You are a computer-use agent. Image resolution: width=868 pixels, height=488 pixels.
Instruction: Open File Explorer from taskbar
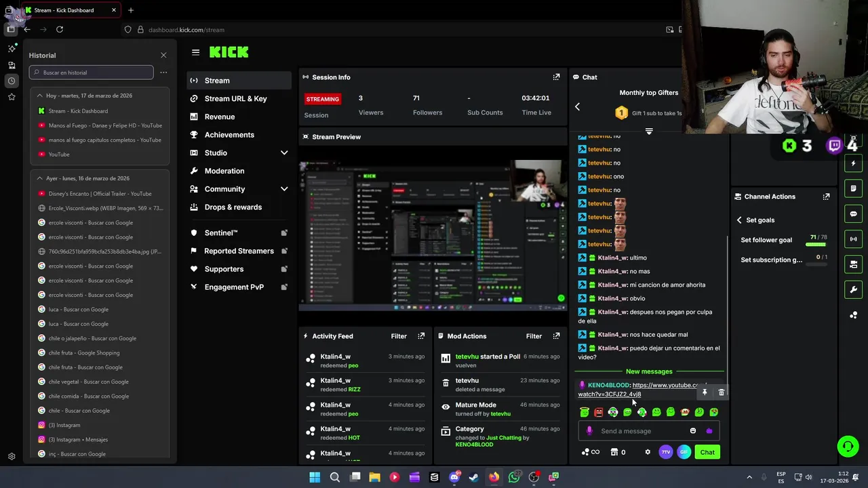point(374,477)
